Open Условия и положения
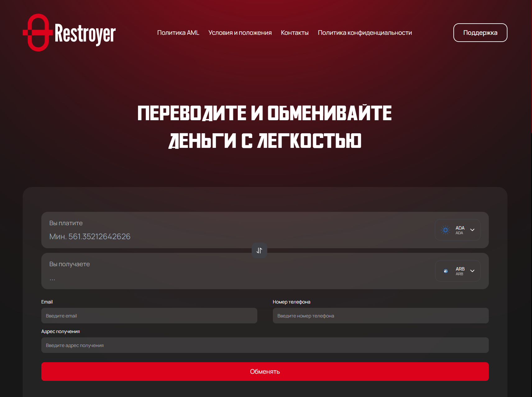Image resolution: width=532 pixels, height=397 pixels. tap(240, 32)
